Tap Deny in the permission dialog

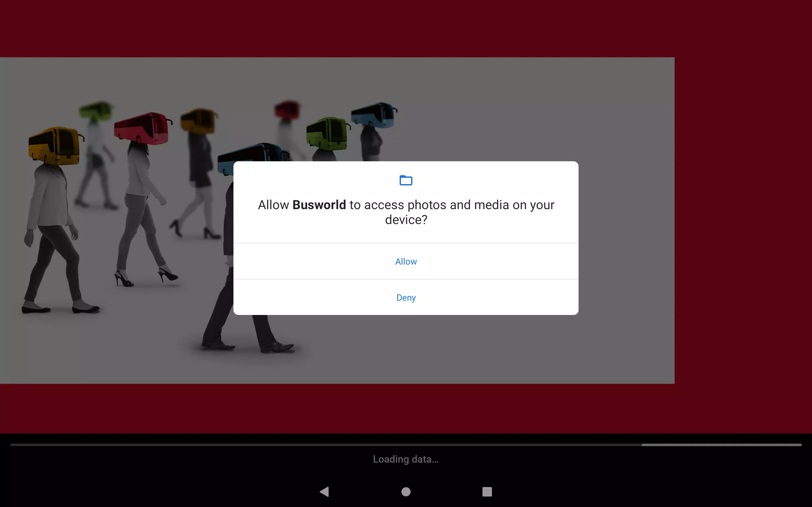coord(406,298)
